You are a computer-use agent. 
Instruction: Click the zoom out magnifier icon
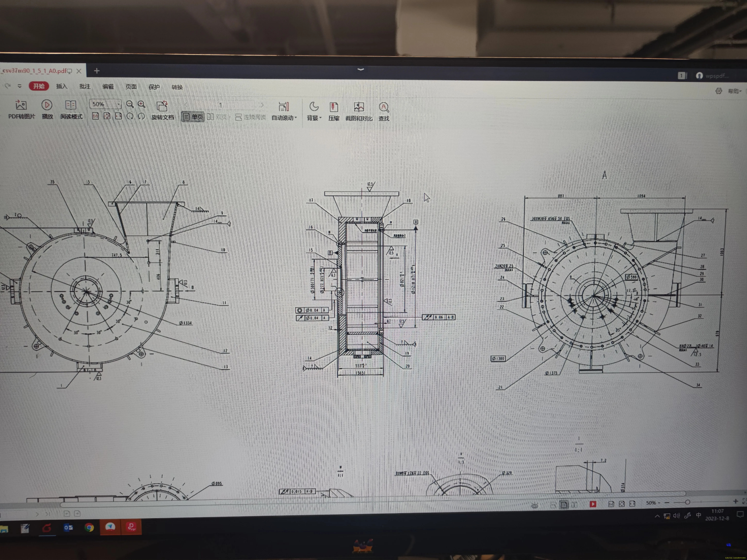coord(130,104)
